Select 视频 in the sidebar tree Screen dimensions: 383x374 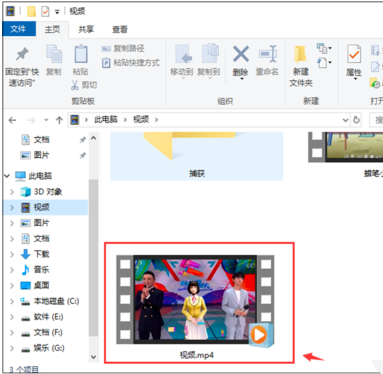pos(41,207)
